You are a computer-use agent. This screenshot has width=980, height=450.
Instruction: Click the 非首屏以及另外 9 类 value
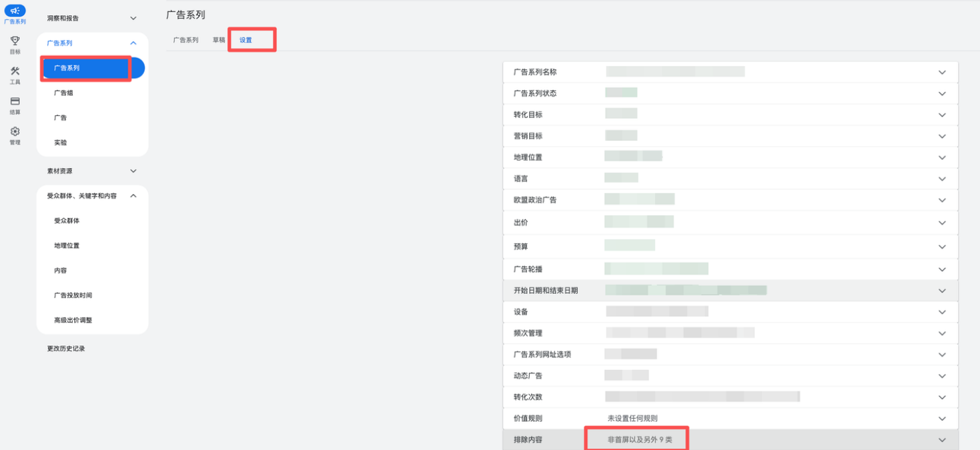[x=640, y=440]
